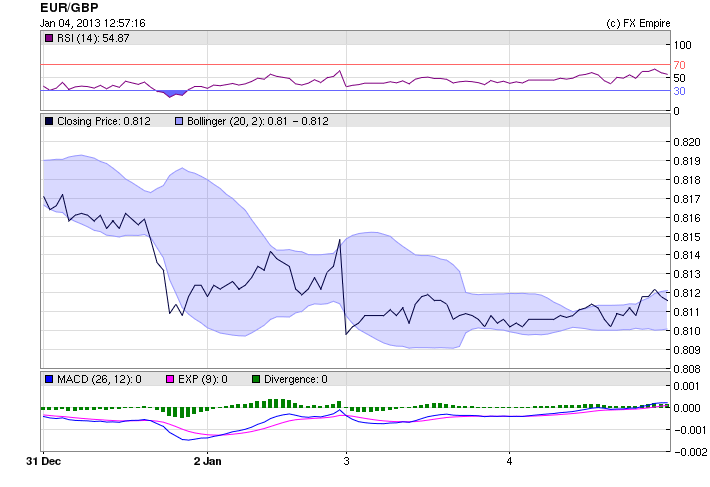Screen dimensions: 710x487
Task: Click the Divergence green legend swatch
Action: (x=256, y=379)
